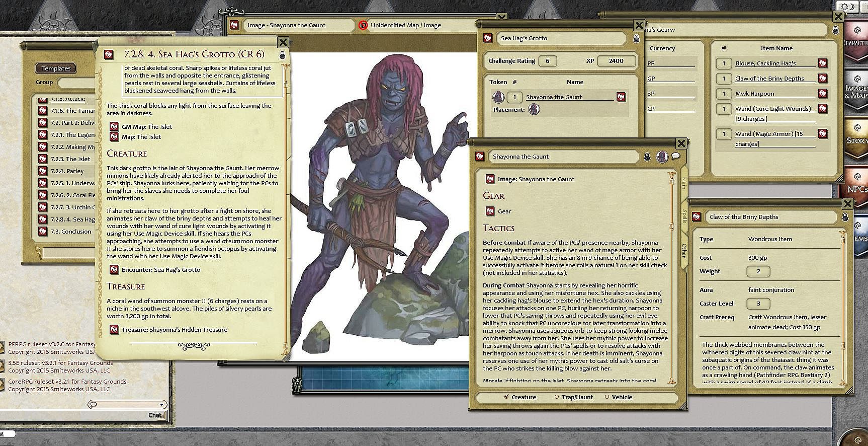Select the Creature radio button

click(x=506, y=397)
